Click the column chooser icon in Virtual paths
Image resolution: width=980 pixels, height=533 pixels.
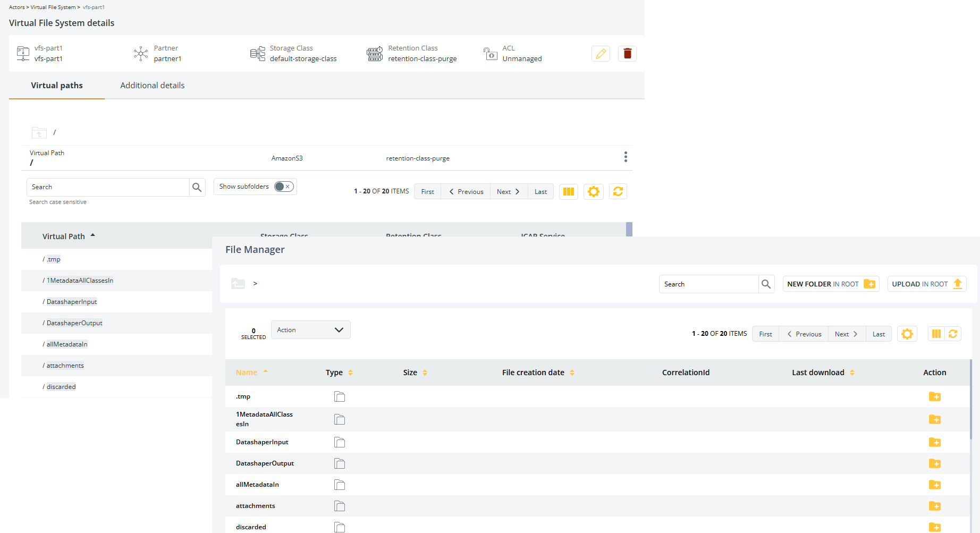click(x=568, y=192)
